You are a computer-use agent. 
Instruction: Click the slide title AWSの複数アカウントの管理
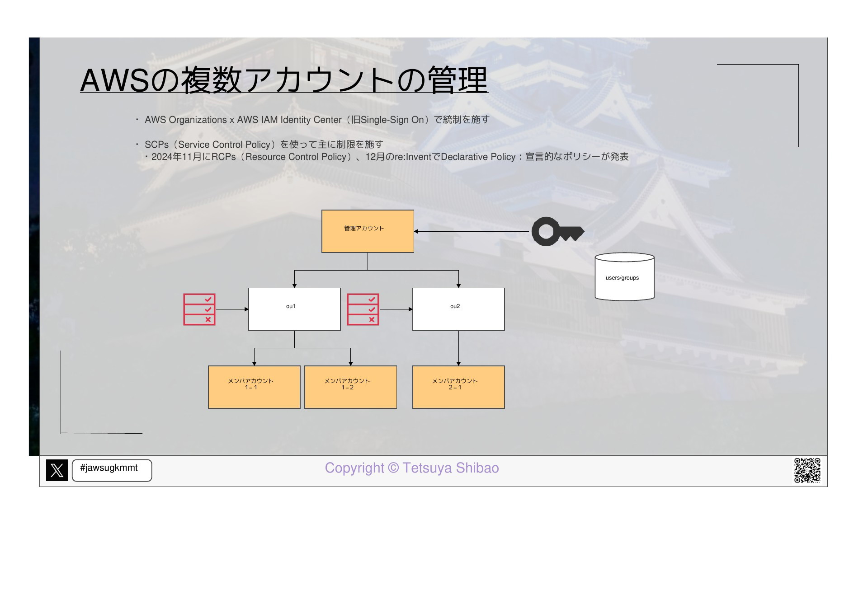(284, 80)
